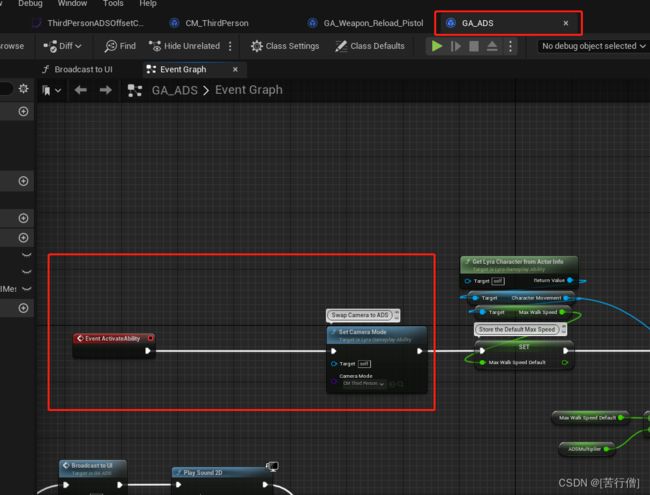Click the Find button
This screenshot has height=495, width=650.
[x=120, y=46]
